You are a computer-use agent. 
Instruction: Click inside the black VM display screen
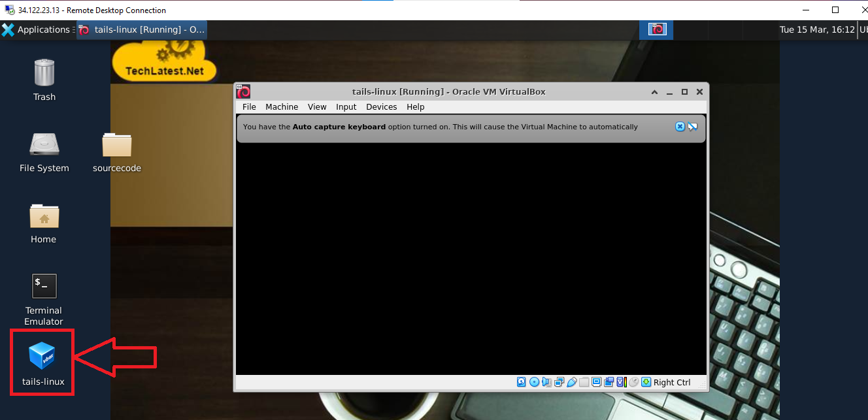(471, 259)
